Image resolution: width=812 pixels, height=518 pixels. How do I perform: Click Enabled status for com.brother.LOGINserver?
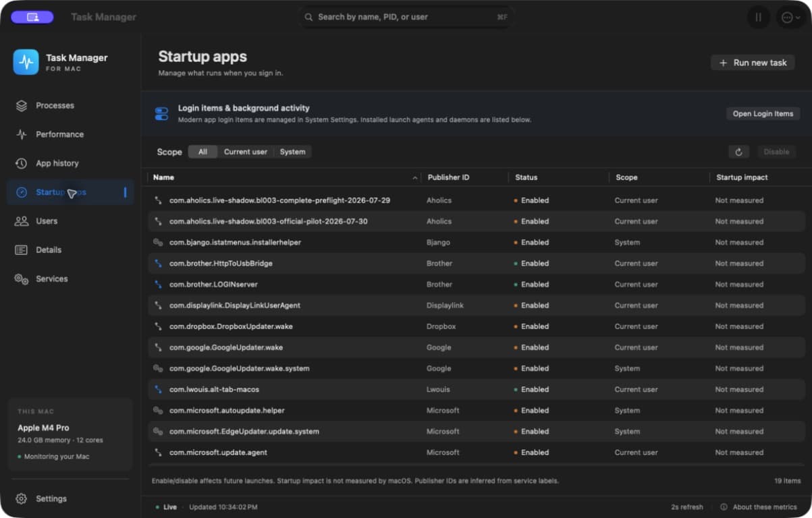pos(531,285)
